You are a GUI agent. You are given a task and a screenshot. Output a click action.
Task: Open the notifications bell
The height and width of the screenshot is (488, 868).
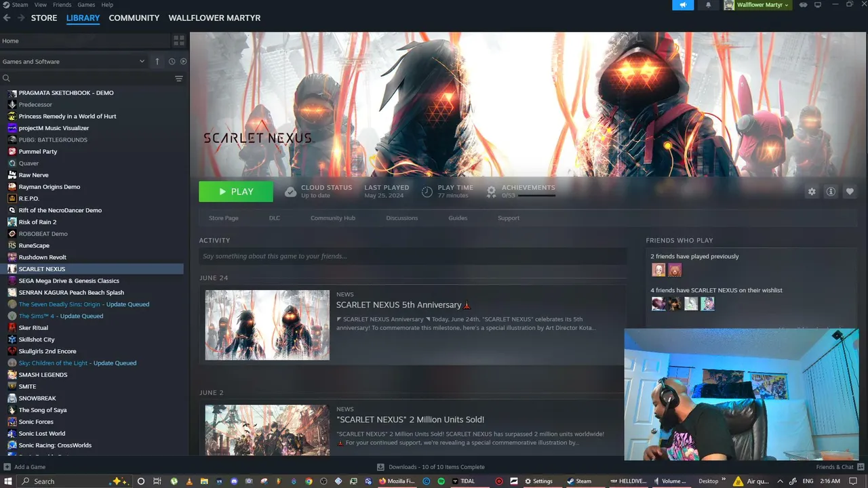709,5
